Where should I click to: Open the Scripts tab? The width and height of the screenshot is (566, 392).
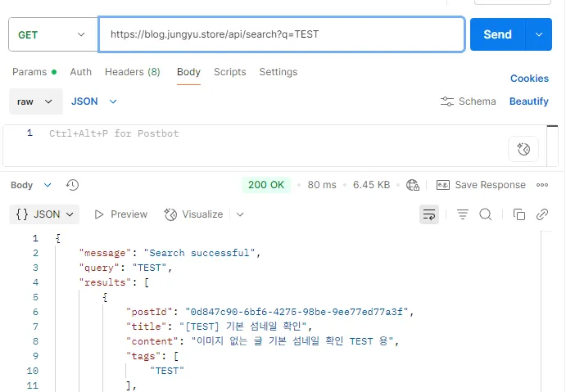pyautogui.click(x=229, y=72)
